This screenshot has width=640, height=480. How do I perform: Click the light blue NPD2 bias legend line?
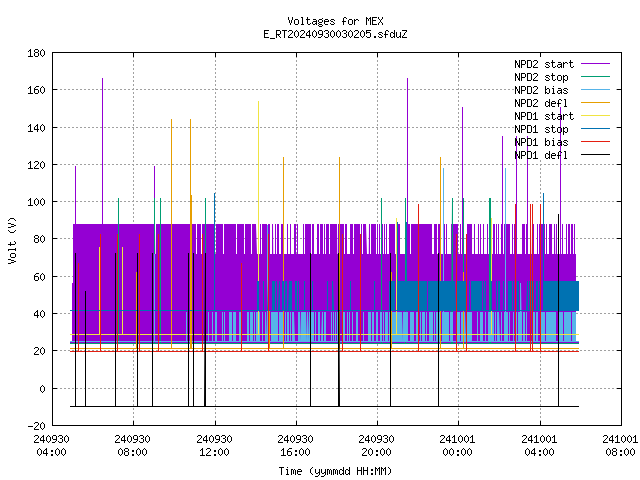click(595, 90)
